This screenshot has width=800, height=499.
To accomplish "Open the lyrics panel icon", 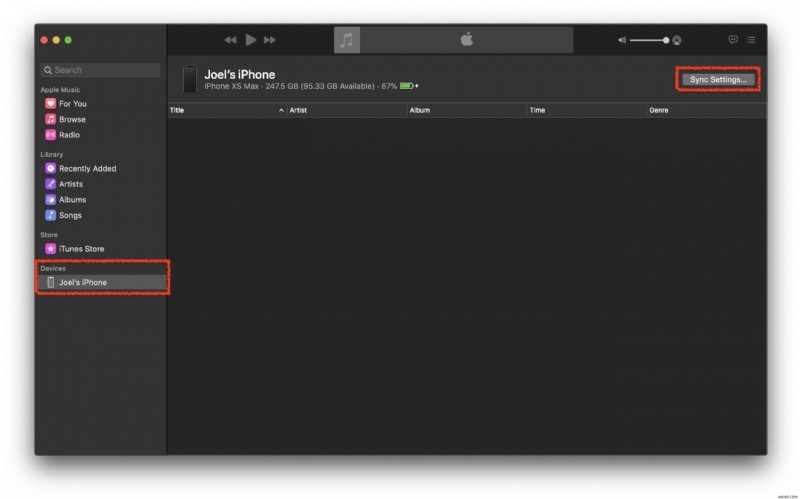I will click(733, 40).
